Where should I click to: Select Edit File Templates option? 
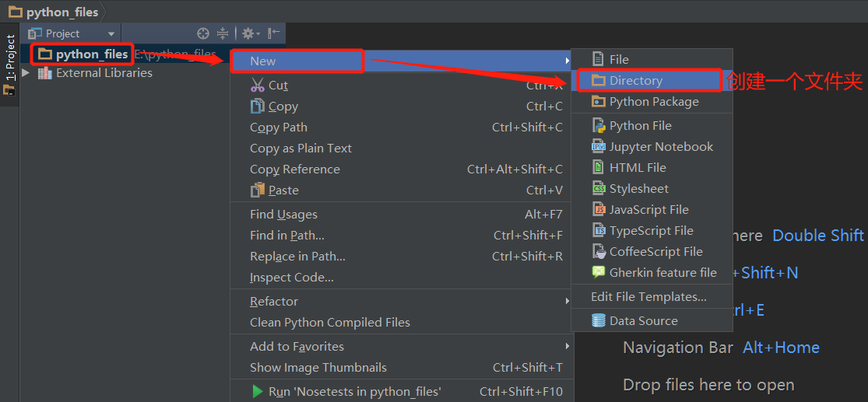coord(648,296)
